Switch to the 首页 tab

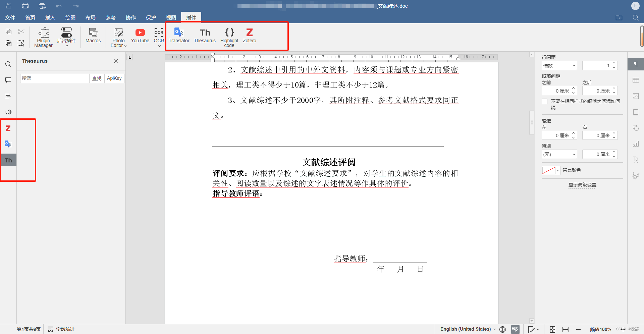[30, 17]
